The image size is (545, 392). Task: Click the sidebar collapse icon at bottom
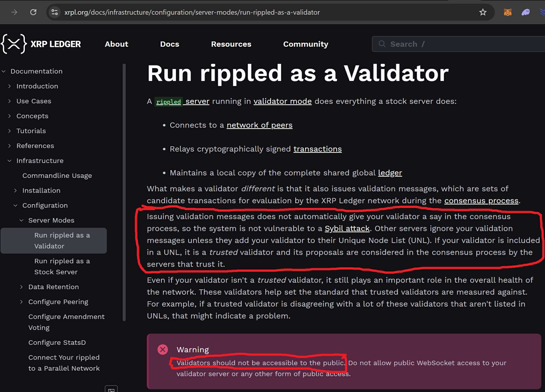[x=111, y=389]
